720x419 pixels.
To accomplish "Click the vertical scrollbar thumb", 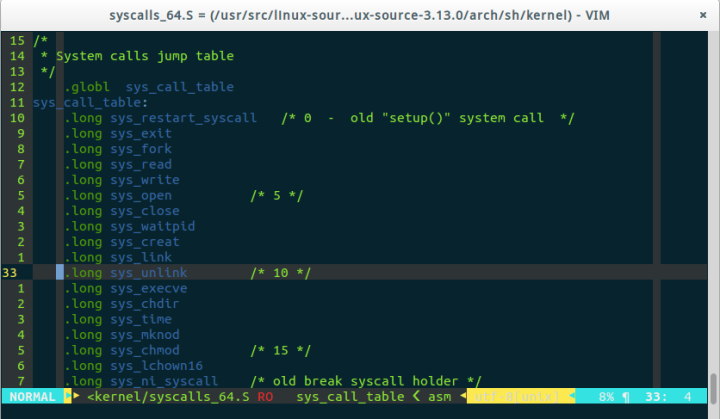I will coord(713,388).
